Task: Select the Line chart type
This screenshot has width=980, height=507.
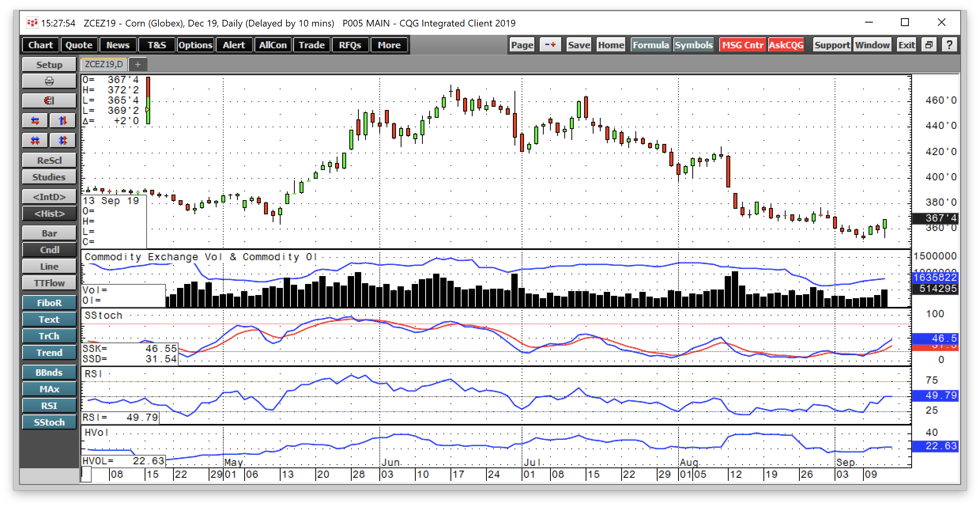Action: tap(49, 266)
